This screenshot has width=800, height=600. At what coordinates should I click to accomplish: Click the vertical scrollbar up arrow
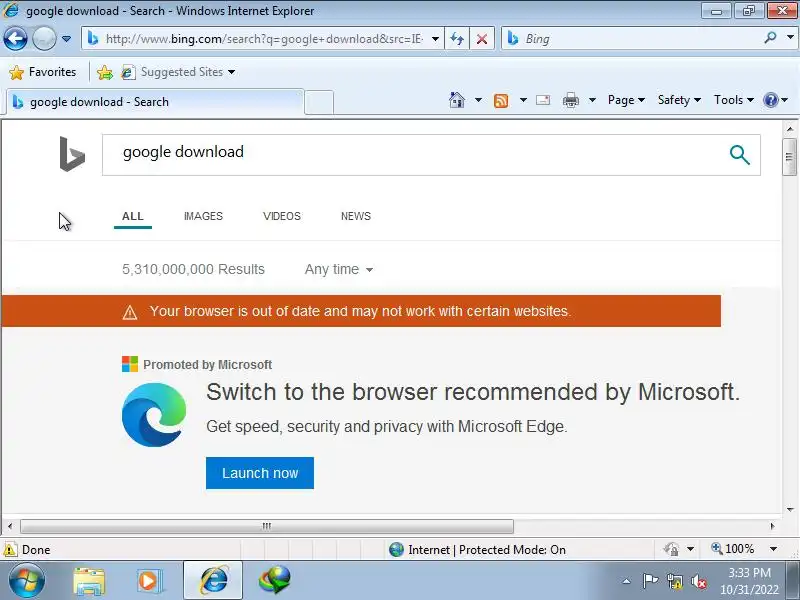pyautogui.click(x=790, y=129)
